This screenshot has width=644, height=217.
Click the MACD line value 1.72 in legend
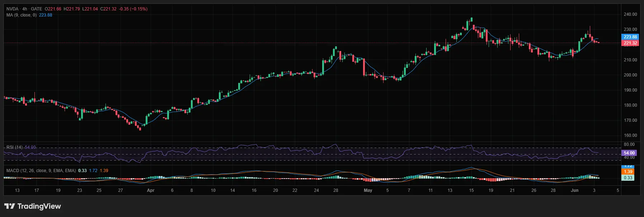click(x=93, y=171)
